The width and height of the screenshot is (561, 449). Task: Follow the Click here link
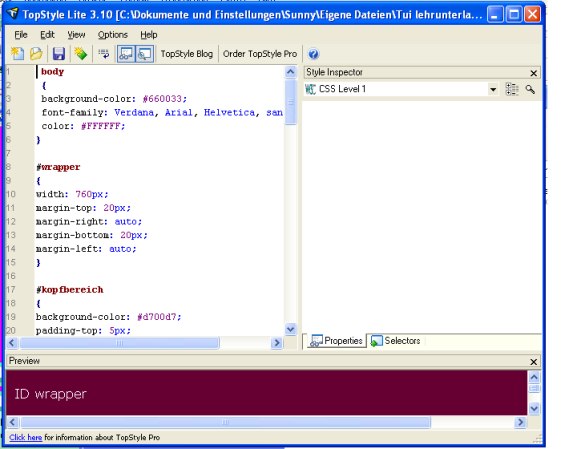point(25,437)
